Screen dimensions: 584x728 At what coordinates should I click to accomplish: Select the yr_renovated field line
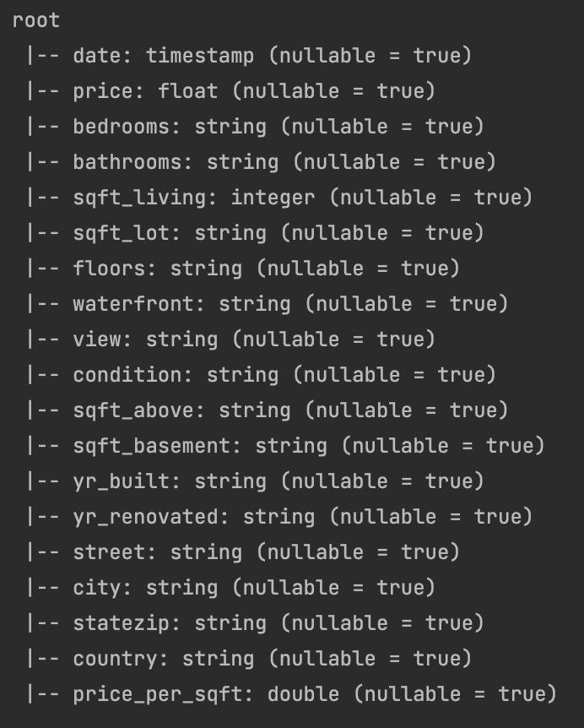[x=279, y=517]
